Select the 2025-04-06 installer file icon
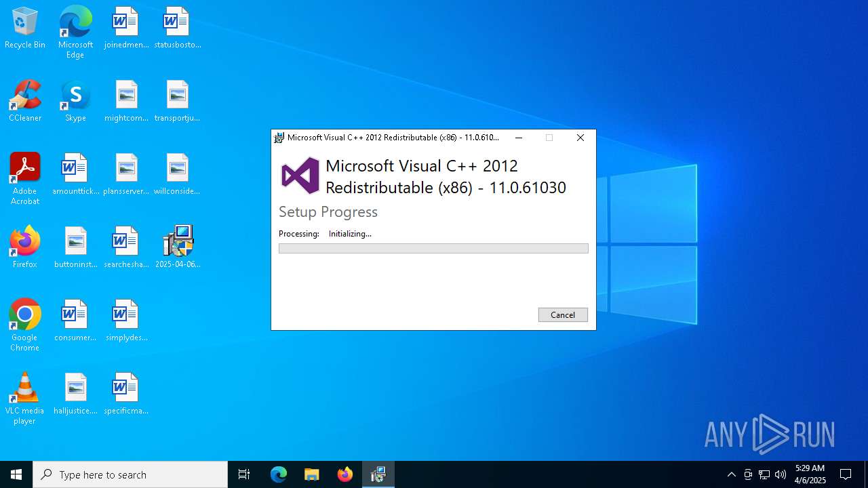The image size is (868, 488). (x=178, y=248)
